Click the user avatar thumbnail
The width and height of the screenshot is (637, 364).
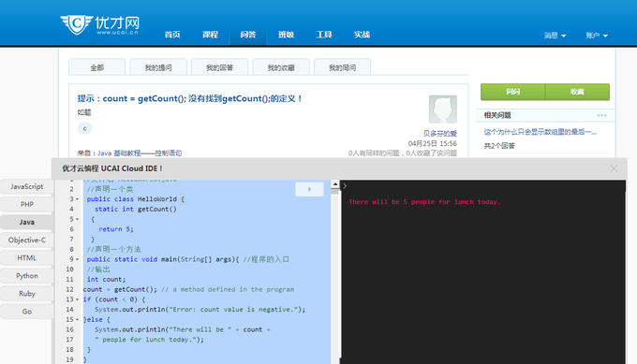click(x=443, y=109)
